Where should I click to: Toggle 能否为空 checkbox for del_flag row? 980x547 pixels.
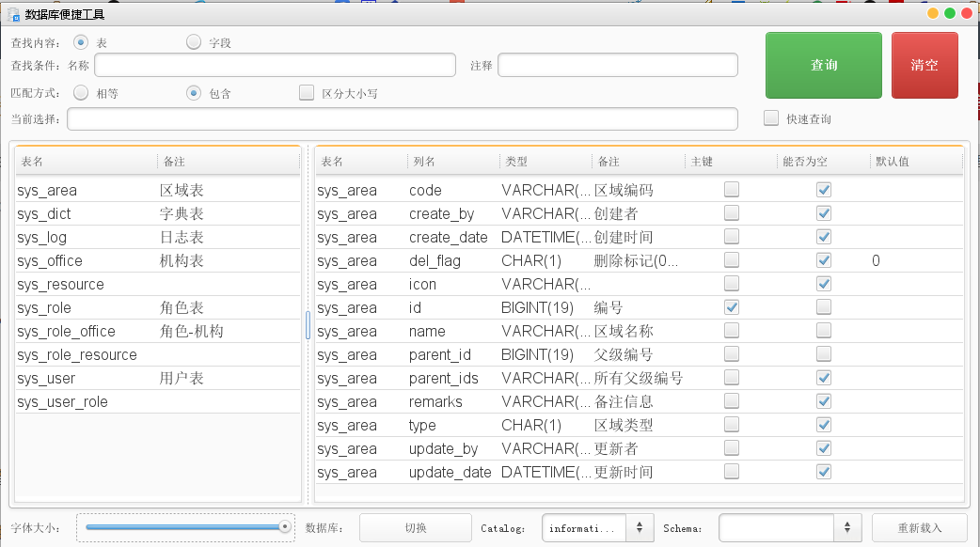click(824, 259)
